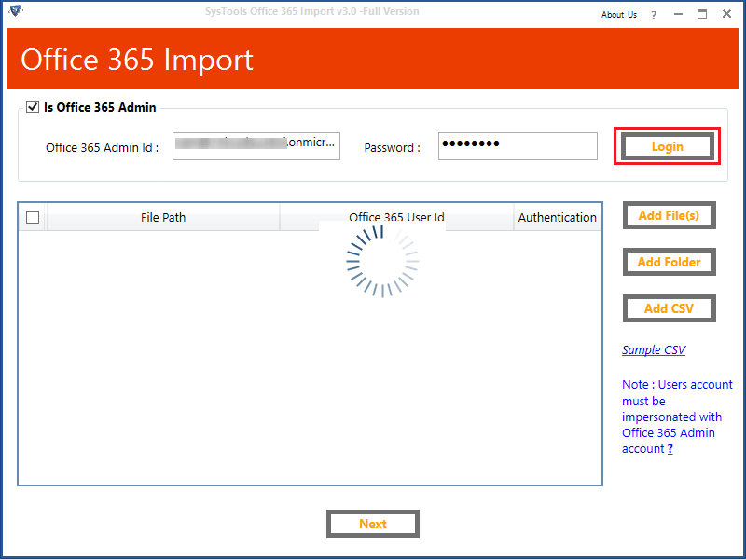Click the SysTools logo in title bar
This screenshot has height=560, width=746.
tap(15, 12)
